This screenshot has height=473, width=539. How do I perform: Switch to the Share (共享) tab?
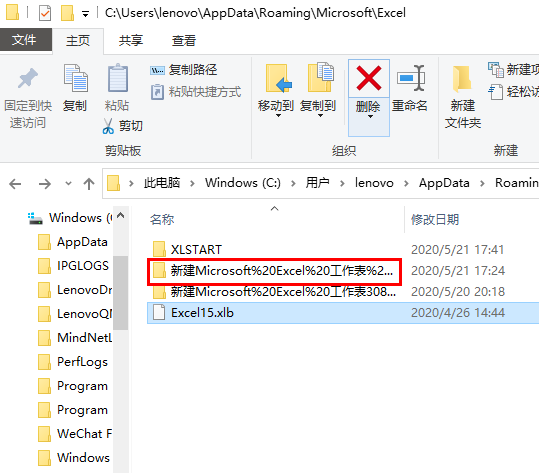[x=131, y=41]
